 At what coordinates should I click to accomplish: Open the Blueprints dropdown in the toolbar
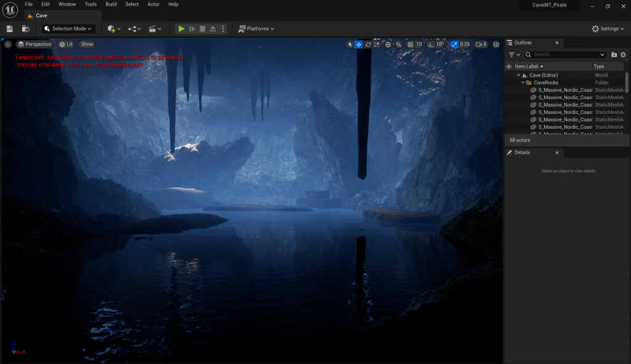click(x=134, y=28)
